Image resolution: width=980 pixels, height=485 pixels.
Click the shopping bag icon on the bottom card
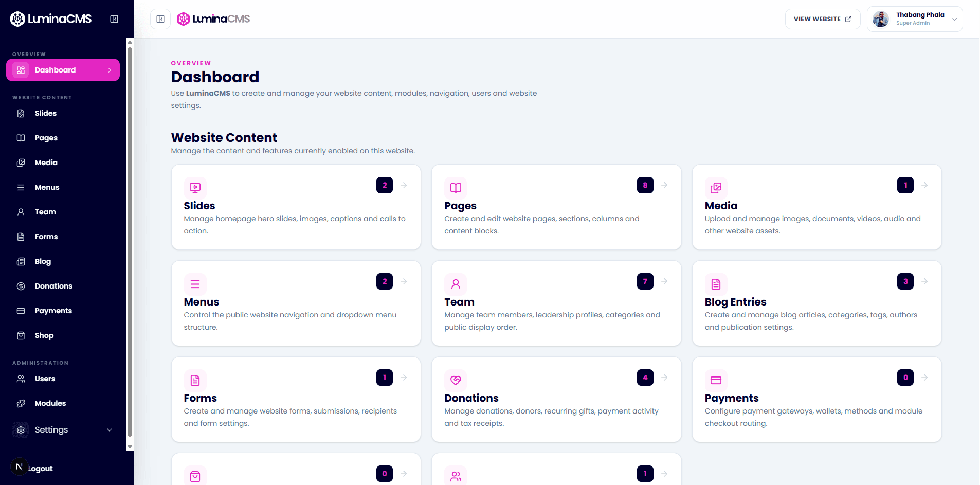(195, 476)
